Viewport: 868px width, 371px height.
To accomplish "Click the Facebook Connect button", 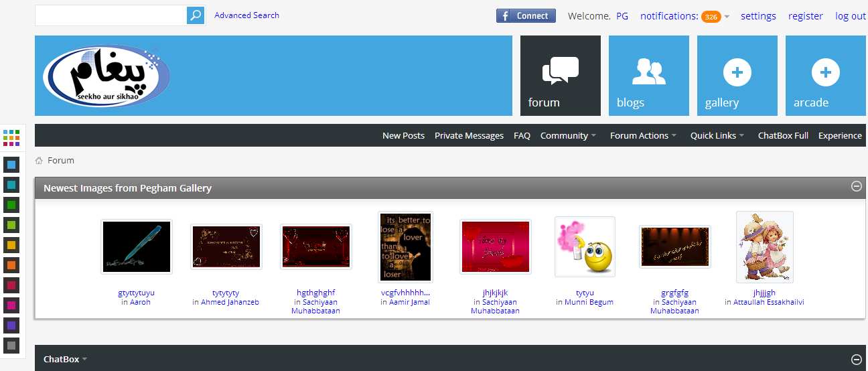I will [526, 16].
